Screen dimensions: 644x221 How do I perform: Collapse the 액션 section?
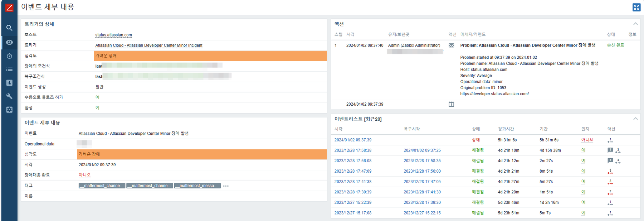pyautogui.click(x=635, y=24)
